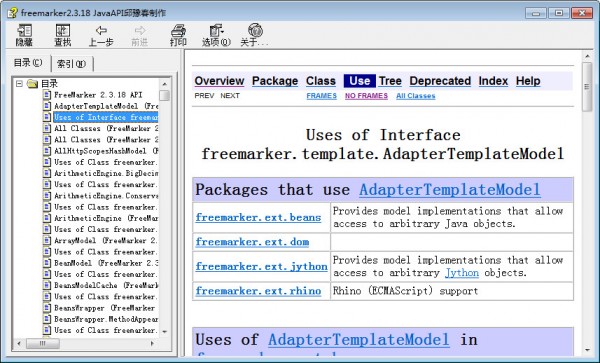Click the FRAMES link
This screenshot has height=363, width=600.
[321, 96]
